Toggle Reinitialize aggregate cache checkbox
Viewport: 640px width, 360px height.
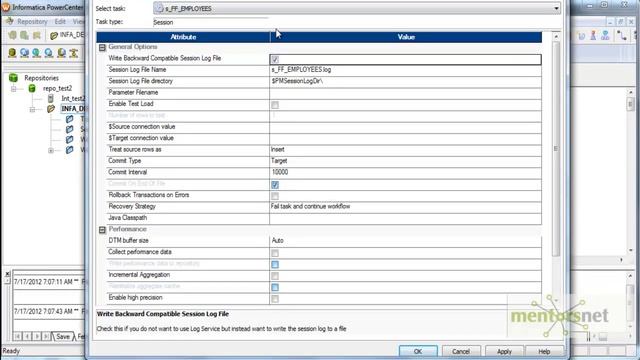pyautogui.click(x=275, y=287)
